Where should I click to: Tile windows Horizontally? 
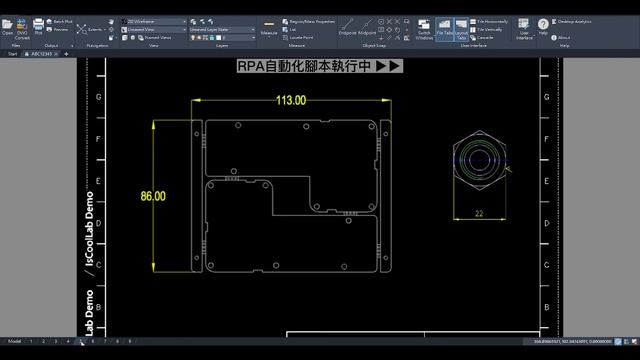pos(489,22)
